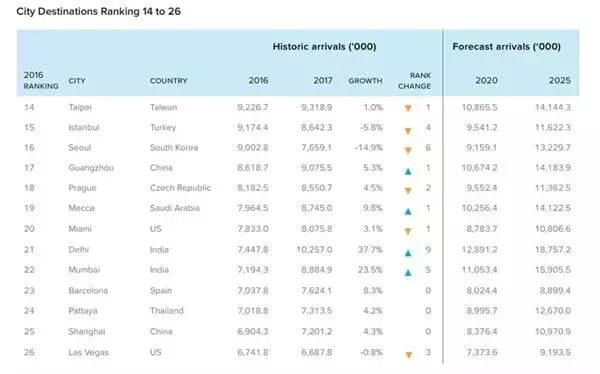Image resolution: width=600 pixels, height=374 pixels.
Task: Click the Historic arrivals ('000) heading
Action: tap(324, 47)
